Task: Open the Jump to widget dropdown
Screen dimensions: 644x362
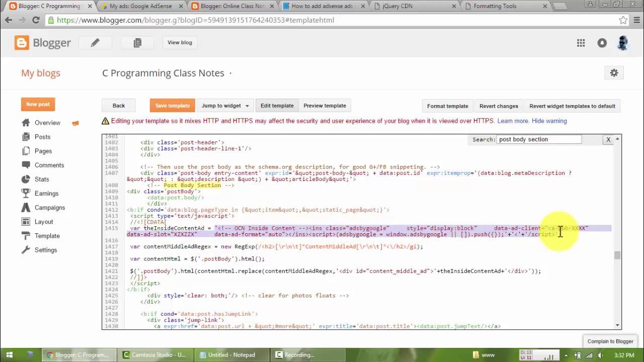Action: 225,106
